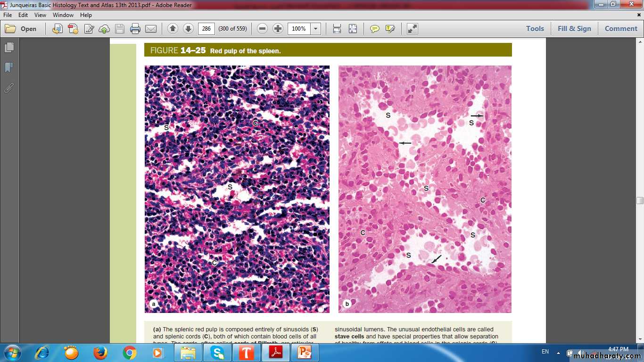Zoom in with the plus button
This screenshot has width=644, height=362.
pos(278,29)
